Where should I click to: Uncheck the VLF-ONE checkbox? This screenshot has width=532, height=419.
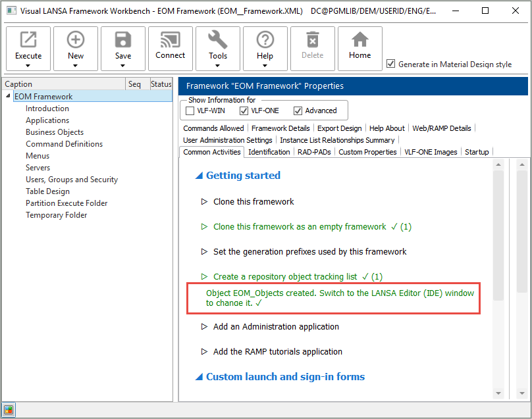[244, 111]
